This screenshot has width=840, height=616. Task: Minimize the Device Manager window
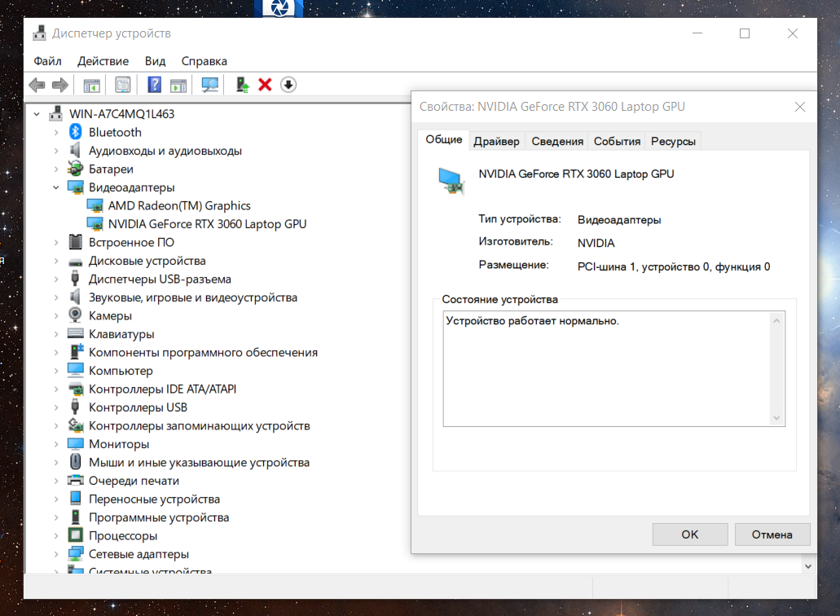(x=697, y=33)
